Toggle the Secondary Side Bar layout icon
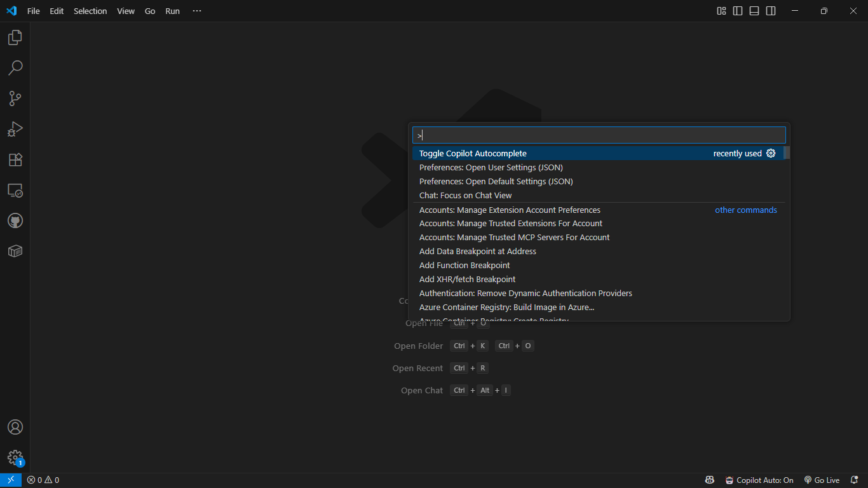The width and height of the screenshot is (868, 488). 771,11
